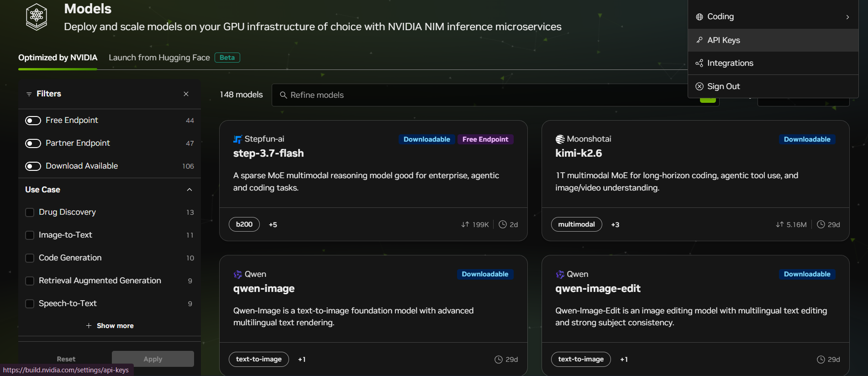Expand the Coding submenu arrow
Screen dimensions: 868x376
pos(847,17)
